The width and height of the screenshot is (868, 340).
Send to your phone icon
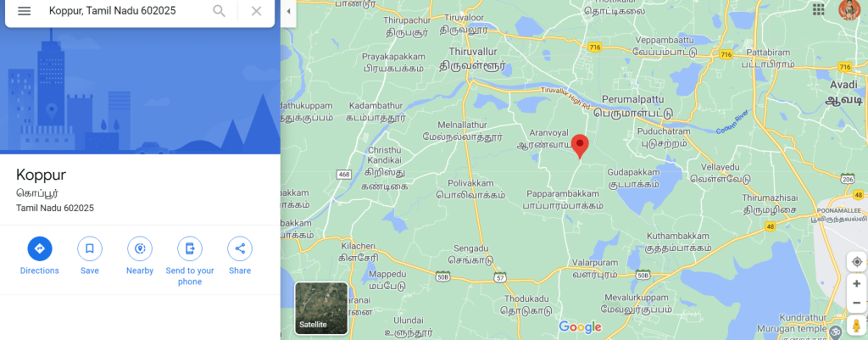coord(190,248)
